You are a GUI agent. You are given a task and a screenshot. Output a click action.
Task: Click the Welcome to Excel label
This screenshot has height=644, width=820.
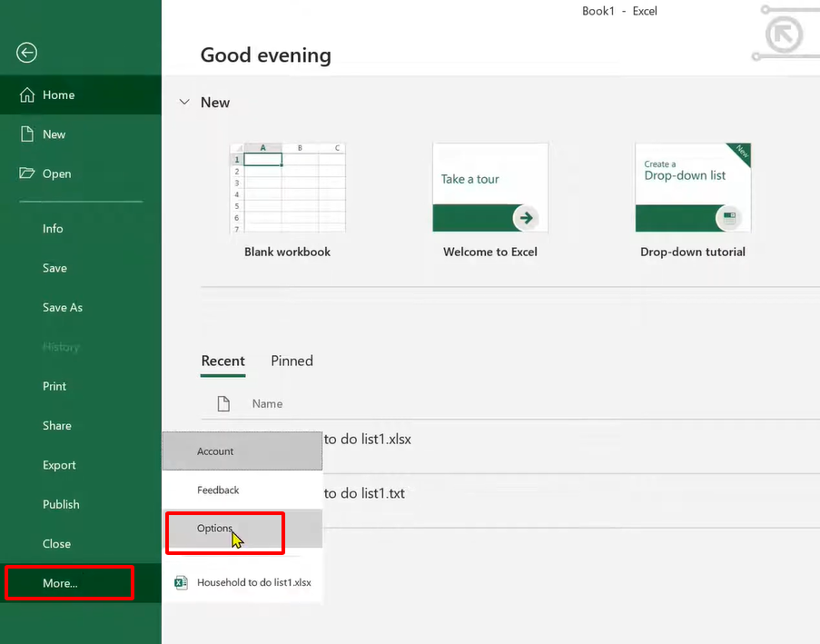(x=490, y=252)
